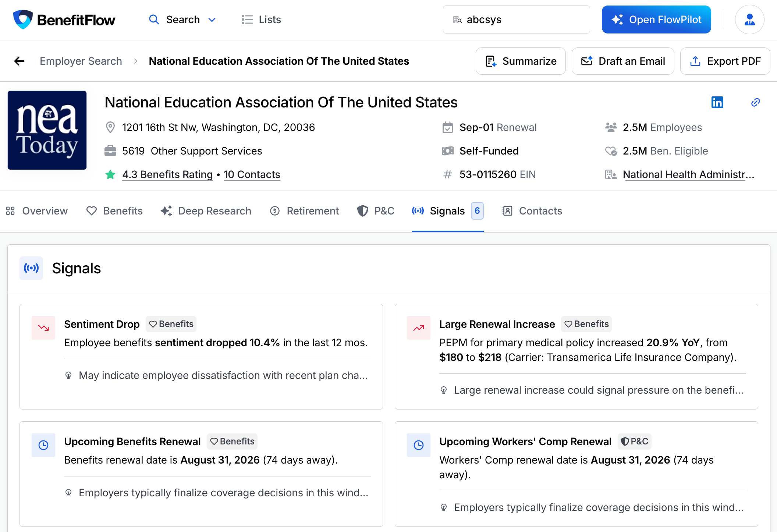This screenshot has height=532, width=777.
Task: Copy the employer link icon
Action: point(756,102)
